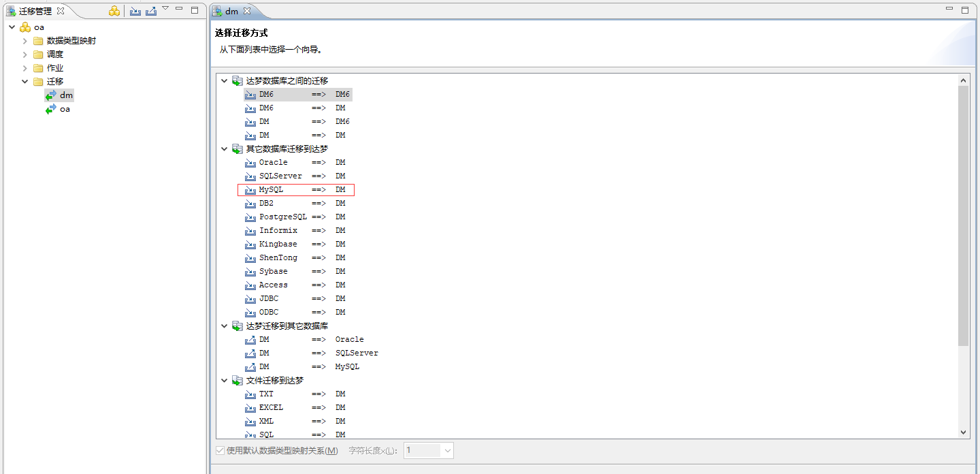Image resolution: width=980 pixels, height=474 pixels.
Task: Click the DM ==> Oracle export icon
Action: pos(250,339)
